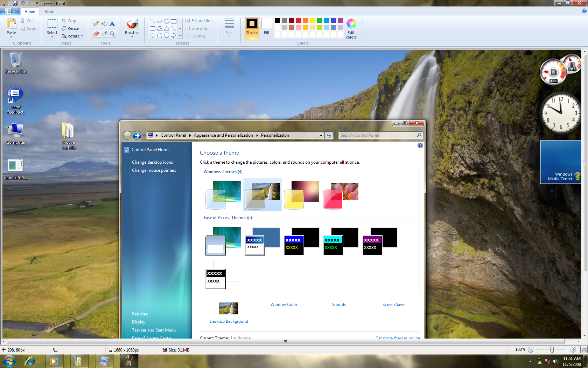Save using the quick access toolbar icon
The image size is (588, 368).
pyautogui.click(x=15, y=3)
